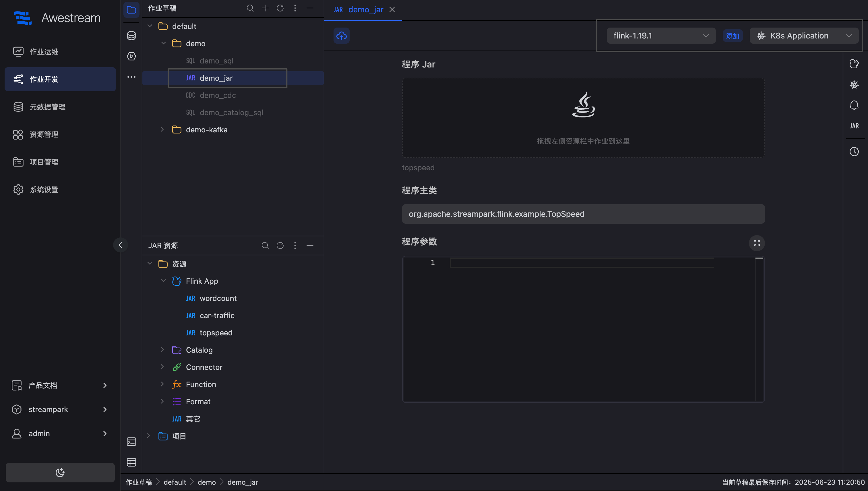The width and height of the screenshot is (868, 491).
Task: Open the history clock icon in right sidebar
Action: [854, 151]
